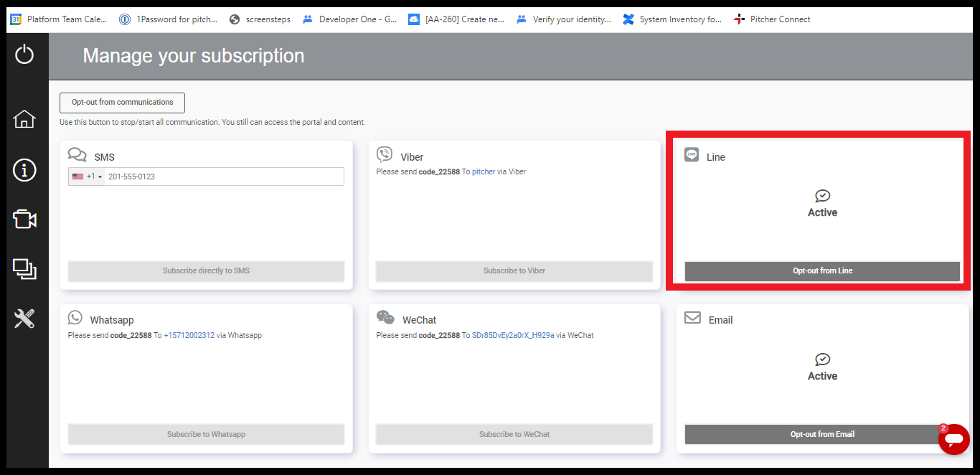The height and width of the screenshot is (475, 980).
Task: Click Subscribe directly to SMS button
Action: (206, 271)
